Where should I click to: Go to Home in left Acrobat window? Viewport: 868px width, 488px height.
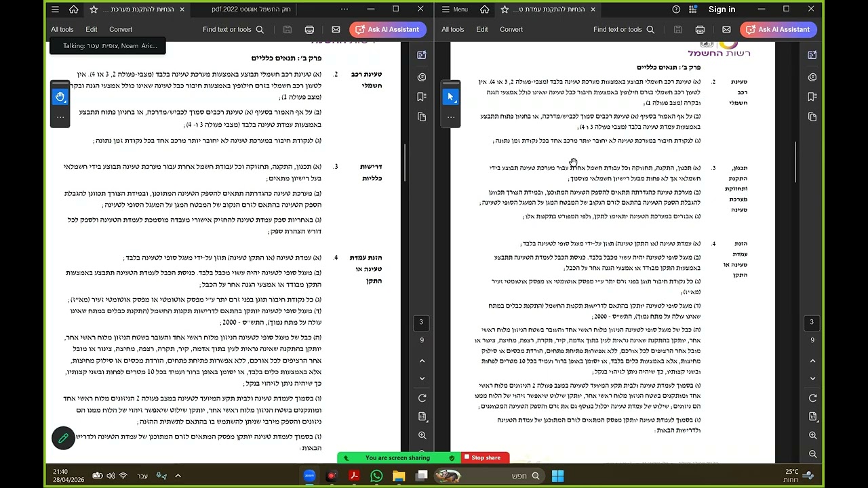click(x=74, y=9)
